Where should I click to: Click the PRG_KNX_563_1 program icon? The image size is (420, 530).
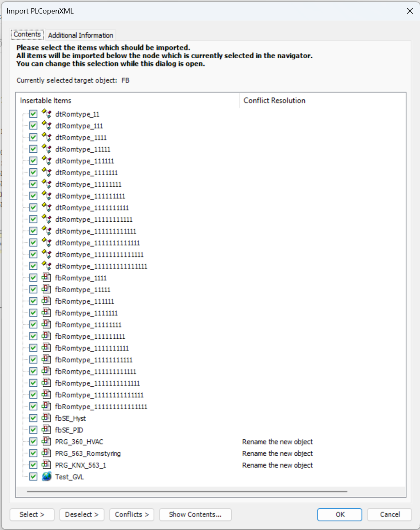pos(46,465)
